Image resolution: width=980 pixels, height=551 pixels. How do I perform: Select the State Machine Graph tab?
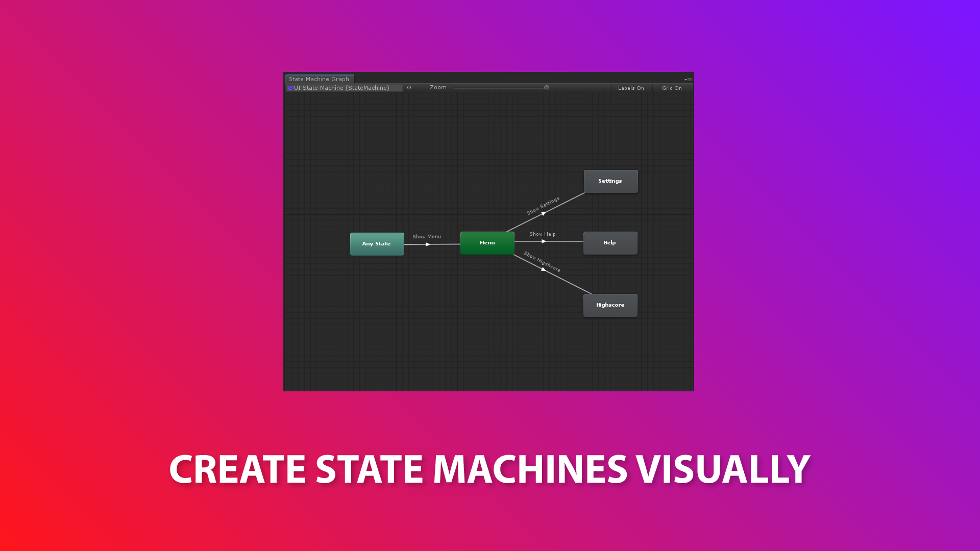click(319, 79)
